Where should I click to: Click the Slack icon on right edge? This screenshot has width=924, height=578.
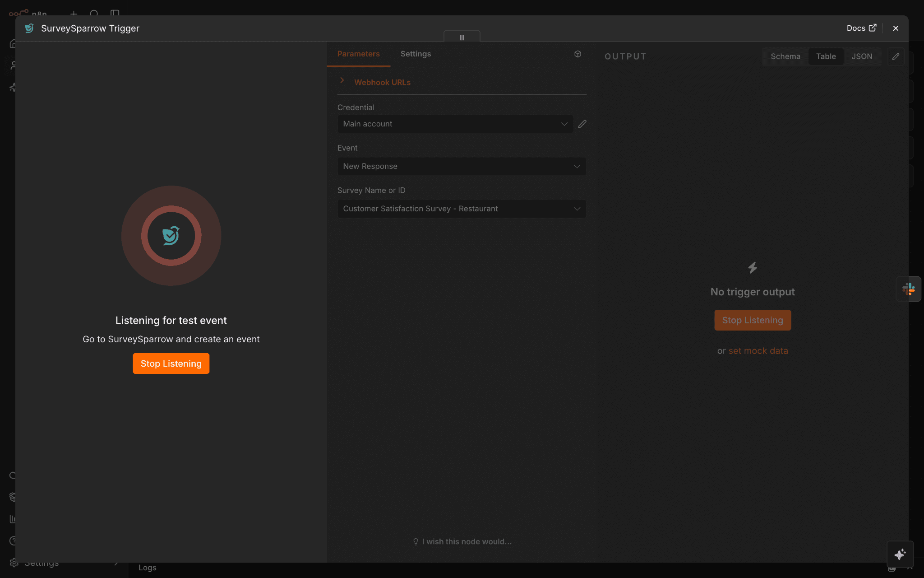[908, 289]
